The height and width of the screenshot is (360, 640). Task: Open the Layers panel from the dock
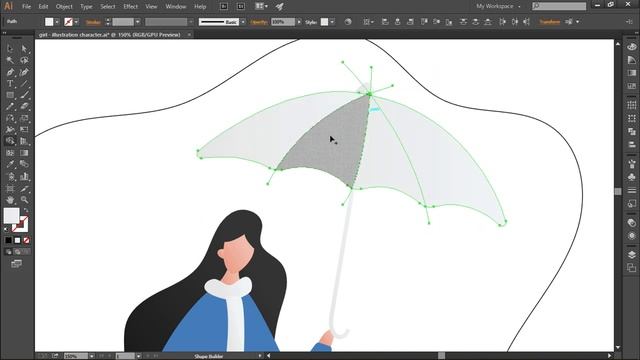(631, 255)
